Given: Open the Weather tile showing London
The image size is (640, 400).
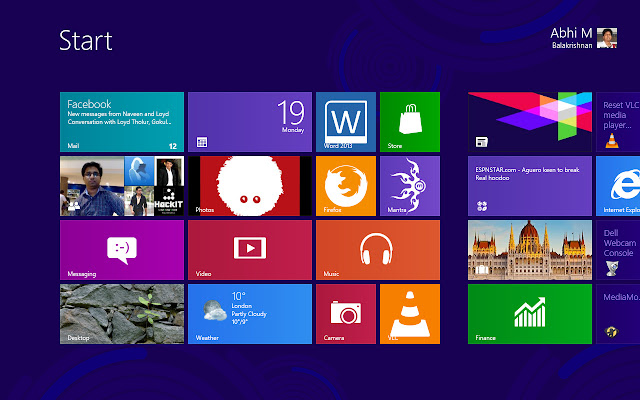Looking at the screenshot, I should tap(250, 314).
